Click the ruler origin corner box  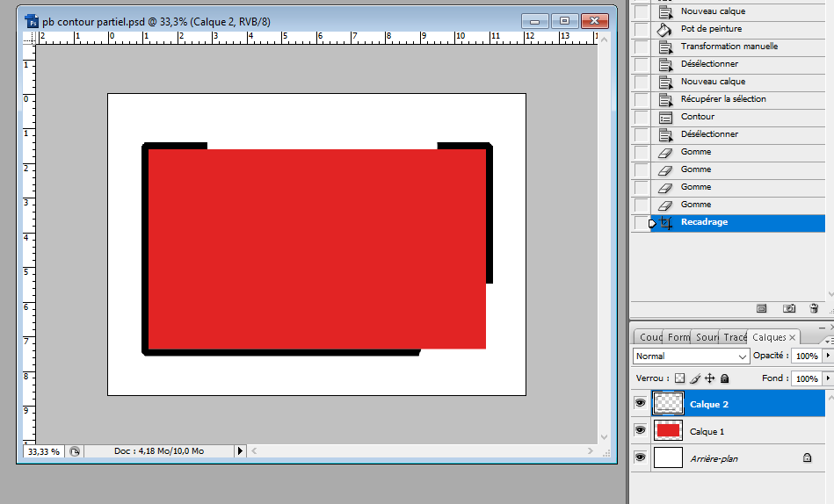[x=29, y=38]
